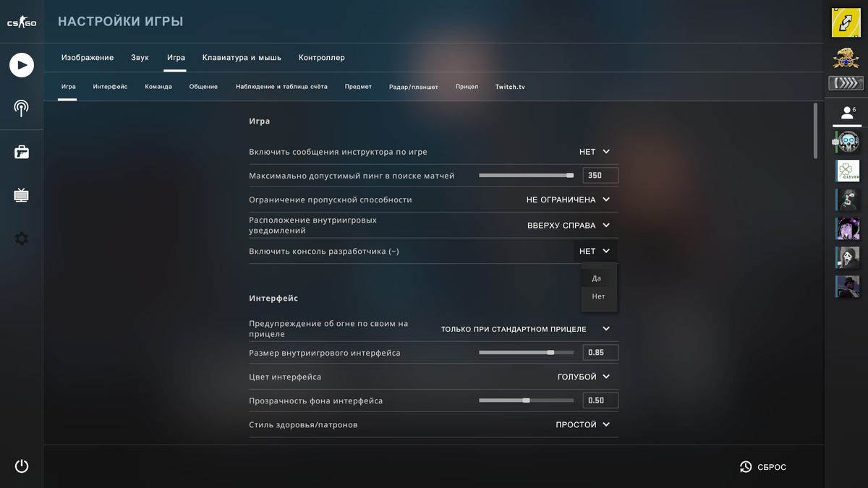Switch to the Изображение tab
The height and width of the screenshot is (488, 868).
click(x=88, y=58)
